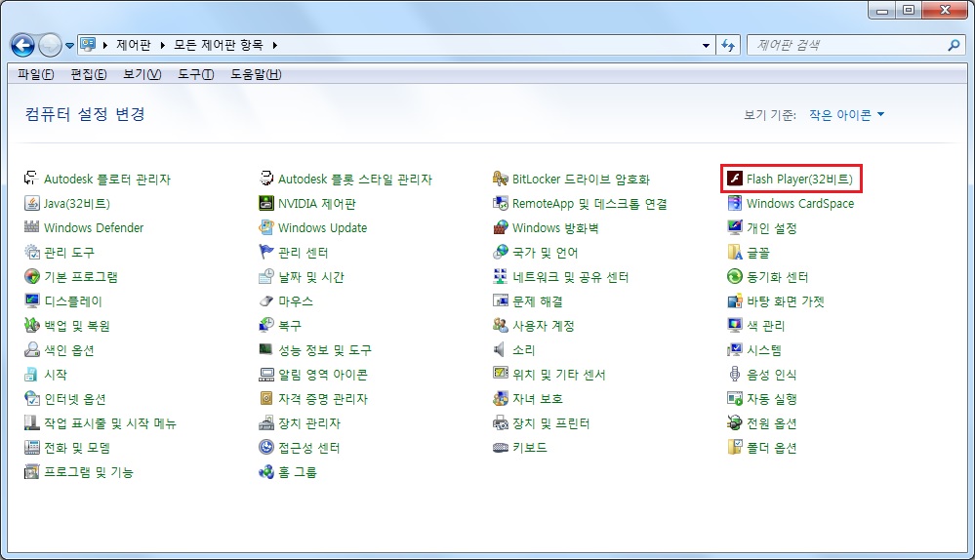Open the Java(32비트) icon
This screenshot has width=975, height=560.
pos(32,204)
